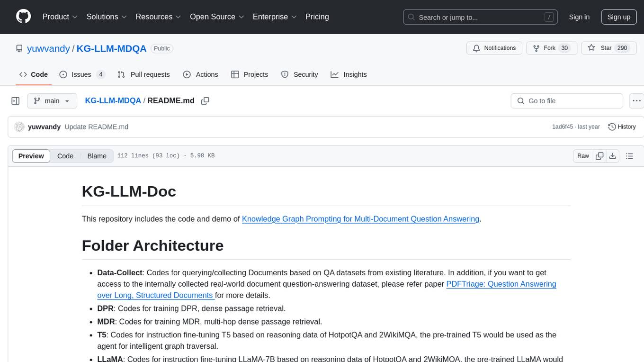Click the Sign up button

tap(619, 17)
